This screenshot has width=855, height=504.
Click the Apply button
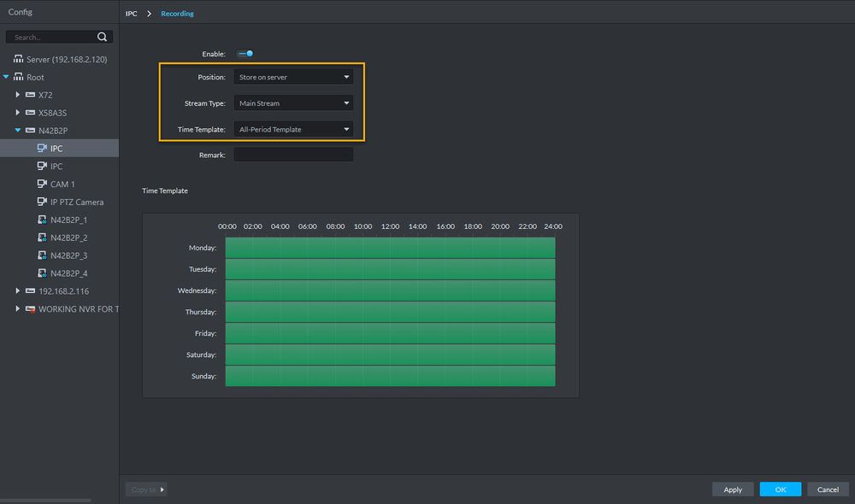733,489
